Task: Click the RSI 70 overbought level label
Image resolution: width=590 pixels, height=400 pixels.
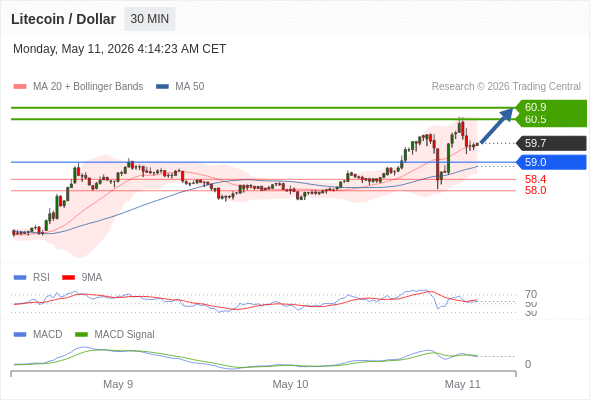Action: point(531,294)
